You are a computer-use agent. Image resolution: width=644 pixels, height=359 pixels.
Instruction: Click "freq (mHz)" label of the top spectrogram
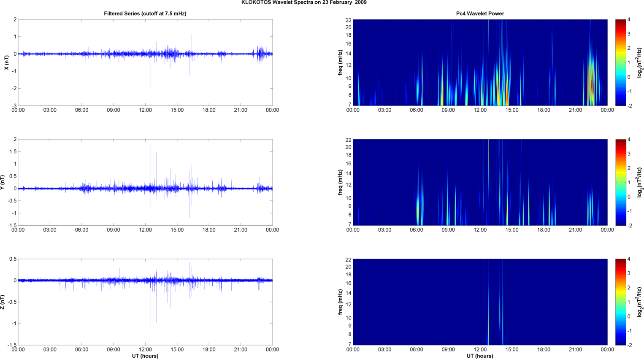pos(340,62)
